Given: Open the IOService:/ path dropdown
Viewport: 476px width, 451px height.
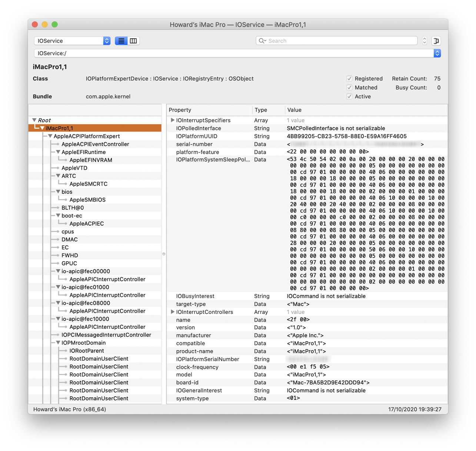Looking at the screenshot, I should coord(437,53).
